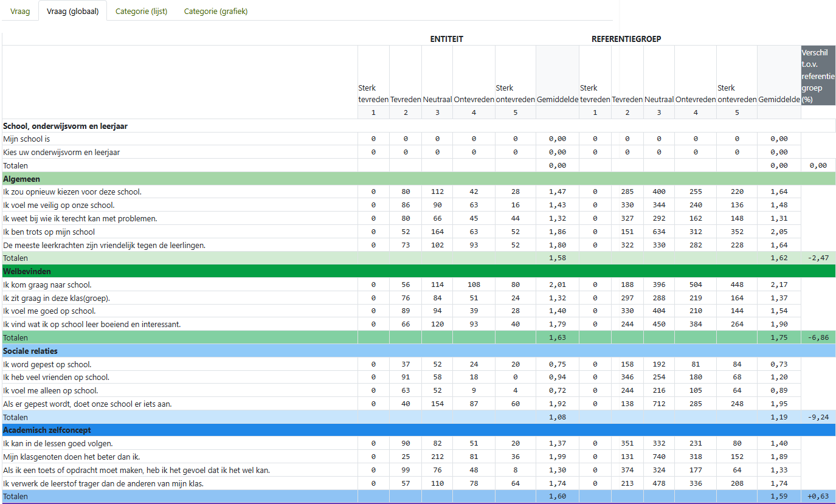836x504 pixels.
Task: Click 'Kies uw onderwijsvorm en leerjaar' row
Action: pos(61,152)
